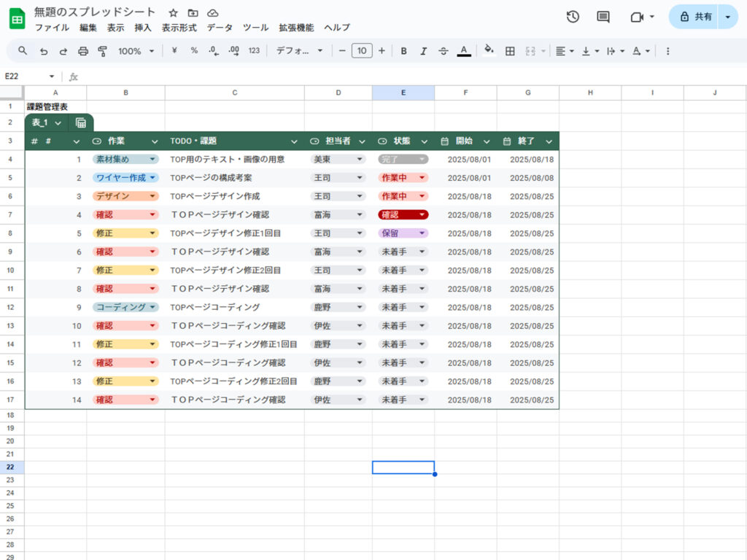This screenshot has width=747, height=560.
Task: Start a meeting with camera icon
Action: click(637, 17)
